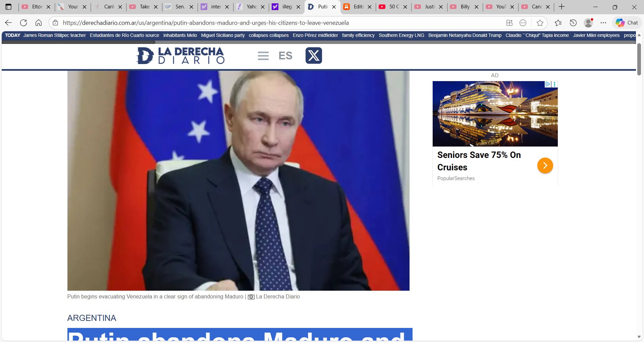The width and height of the screenshot is (644, 342).
Task: Open browser History icon
Action: click(573, 23)
